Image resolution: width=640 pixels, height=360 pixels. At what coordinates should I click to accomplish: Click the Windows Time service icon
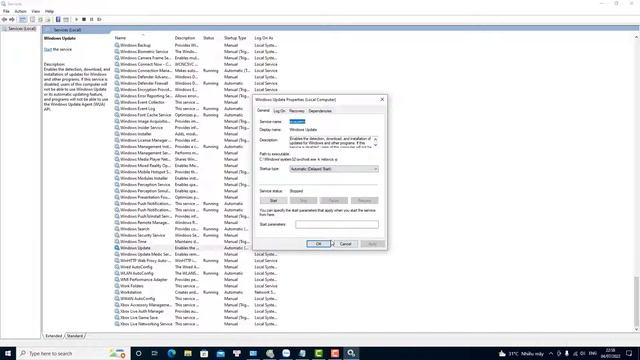pyautogui.click(x=117, y=242)
